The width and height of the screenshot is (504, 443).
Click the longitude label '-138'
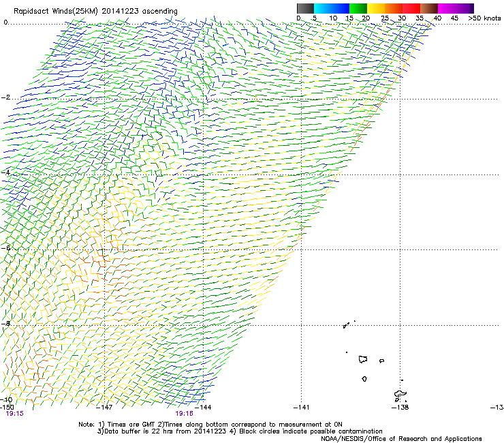400,408
